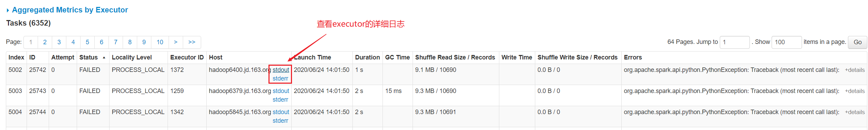Click the Go button
The height and width of the screenshot is (130, 868).
pos(858,42)
